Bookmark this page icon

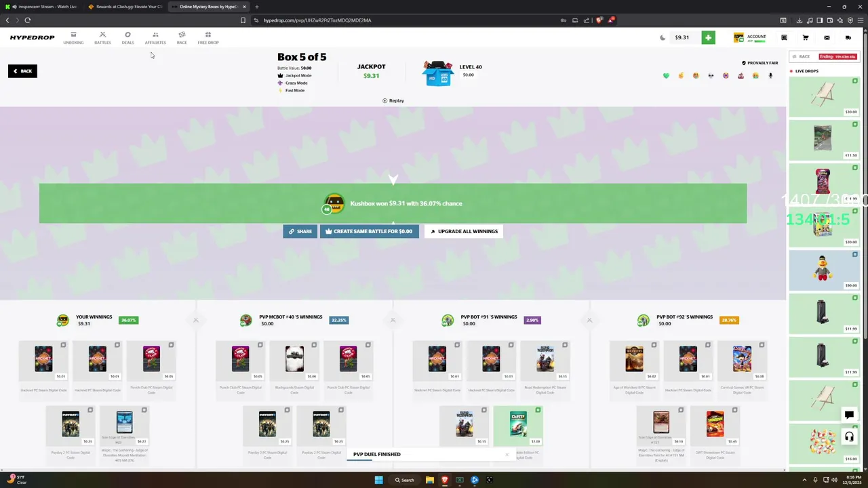(243, 20)
